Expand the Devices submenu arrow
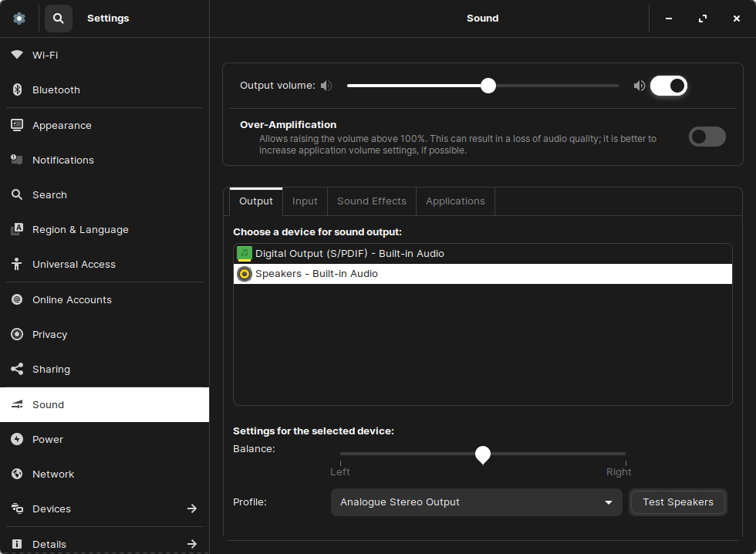Screen dimensions: 756x554 (x=192, y=508)
